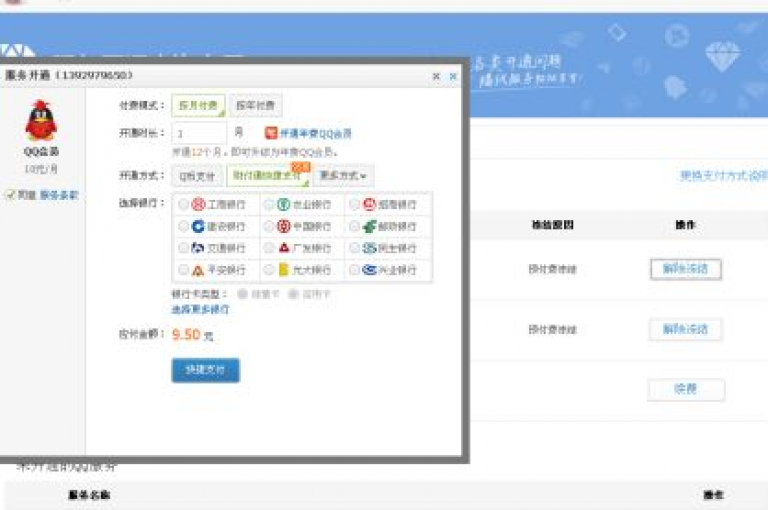Click the 操作 header beside 冻结原因
This screenshot has width=768, height=510.
coord(685,225)
